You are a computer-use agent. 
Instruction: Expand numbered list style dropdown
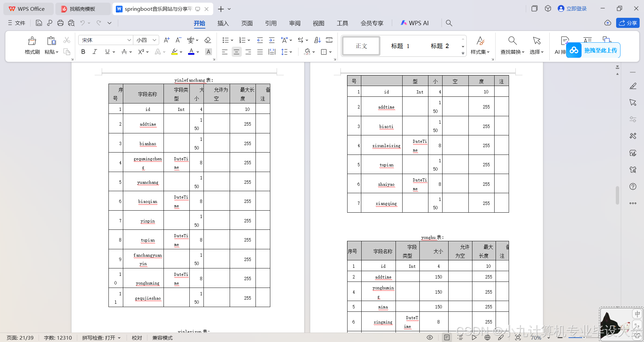point(249,40)
